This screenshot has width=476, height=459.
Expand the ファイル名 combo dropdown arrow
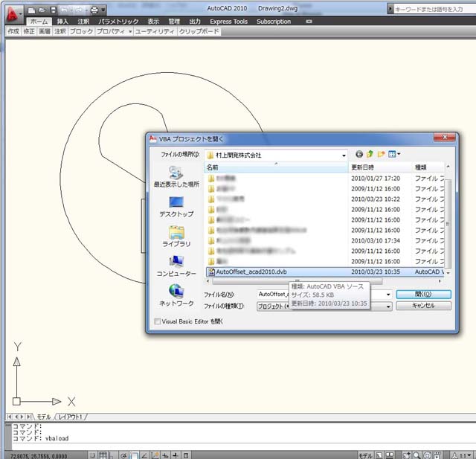click(x=388, y=295)
